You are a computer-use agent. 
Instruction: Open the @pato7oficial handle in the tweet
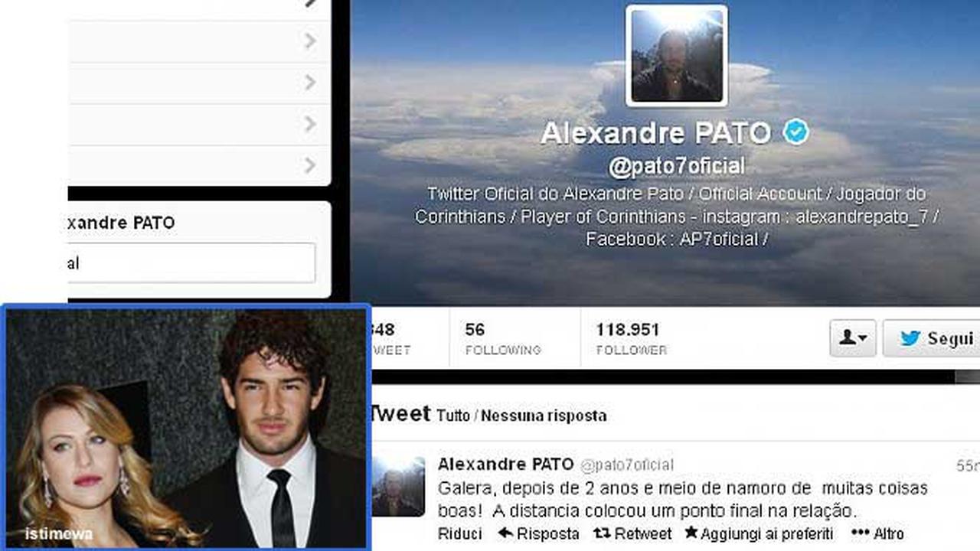[x=627, y=465]
